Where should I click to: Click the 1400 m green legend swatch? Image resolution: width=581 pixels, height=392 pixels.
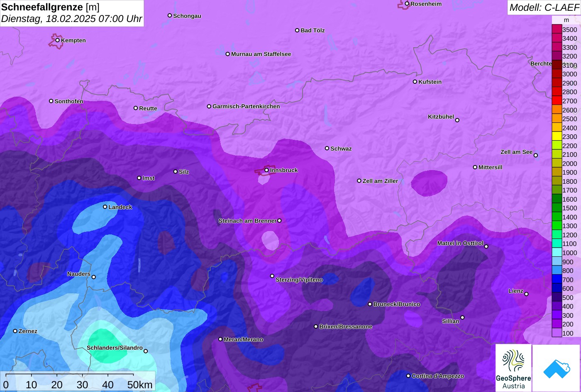[x=557, y=217]
